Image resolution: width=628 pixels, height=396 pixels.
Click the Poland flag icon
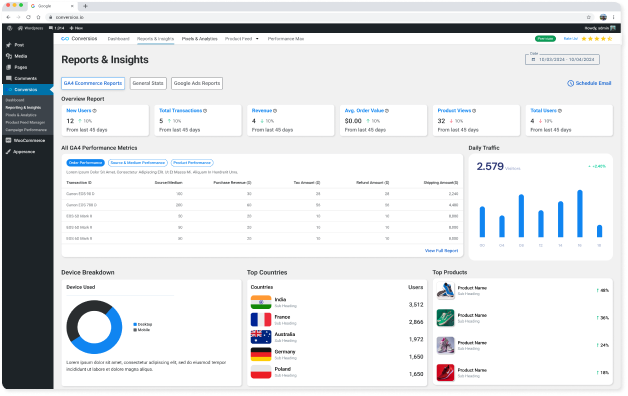pos(261,372)
